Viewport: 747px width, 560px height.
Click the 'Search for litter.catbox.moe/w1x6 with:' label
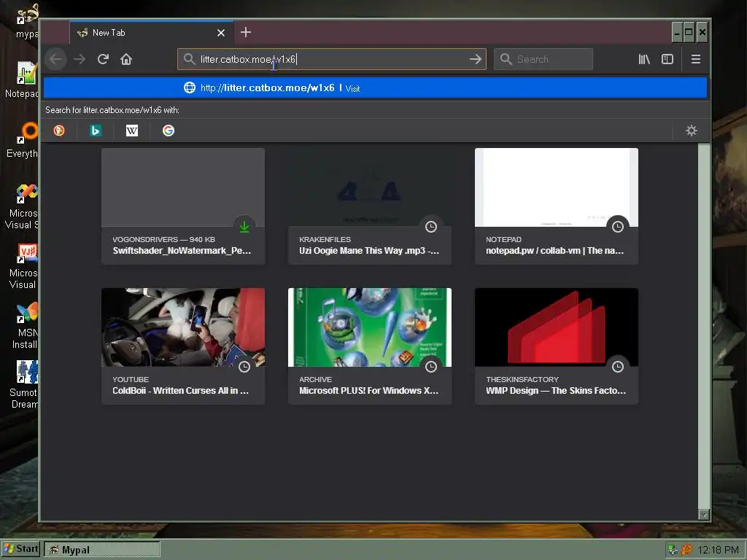[112, 110]
